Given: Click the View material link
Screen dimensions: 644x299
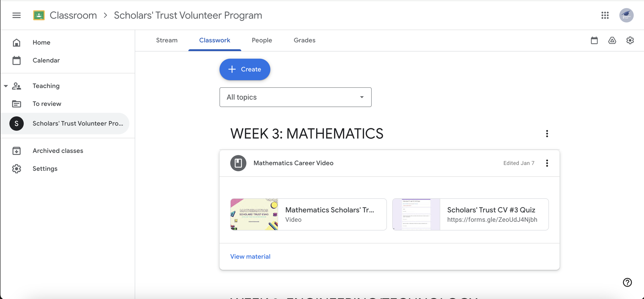Looking at the screenshot, I should [250, 257].
